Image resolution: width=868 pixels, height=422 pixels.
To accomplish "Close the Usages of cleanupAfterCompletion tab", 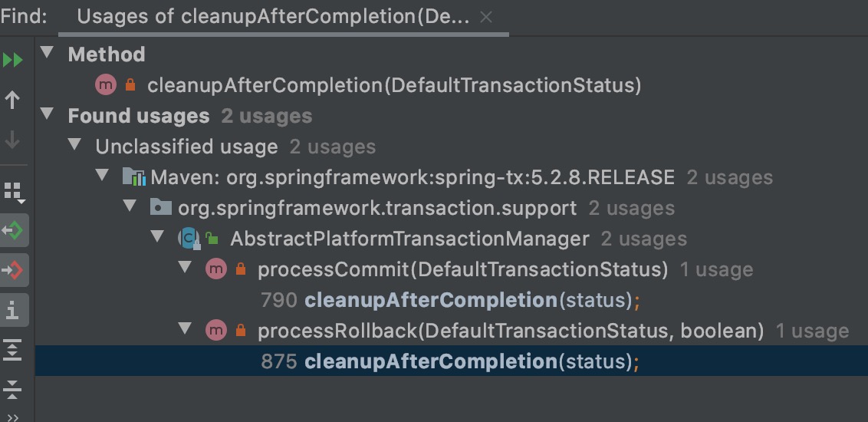I will pos(486,18).
